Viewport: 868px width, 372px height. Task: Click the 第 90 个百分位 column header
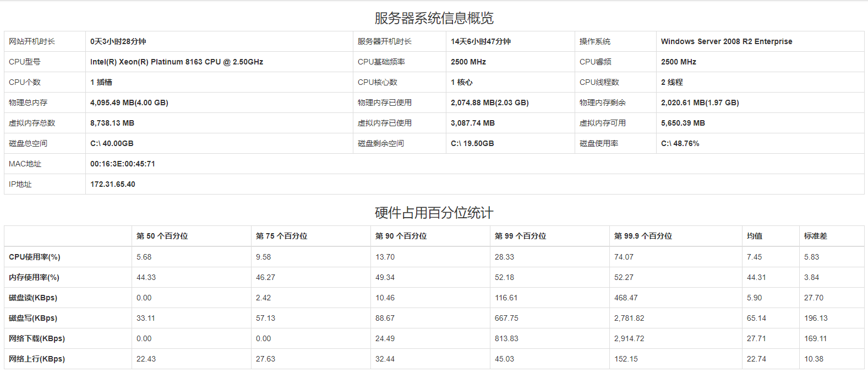coord(401,236)
